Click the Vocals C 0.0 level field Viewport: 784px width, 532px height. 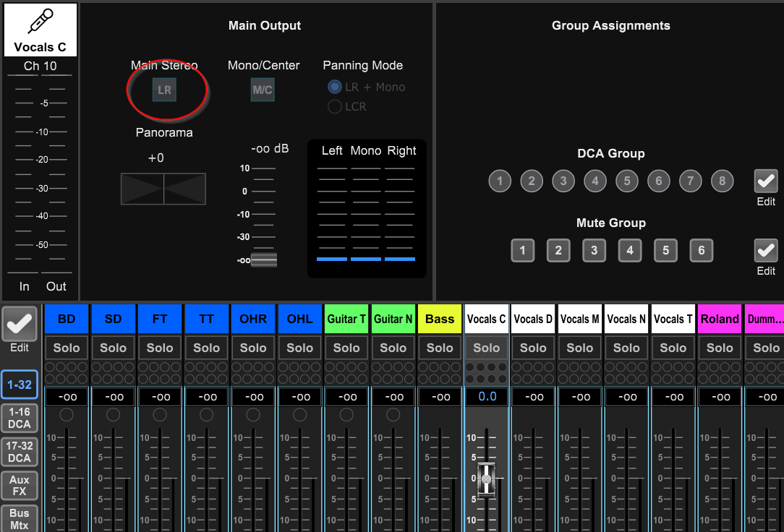coord(487,397)
